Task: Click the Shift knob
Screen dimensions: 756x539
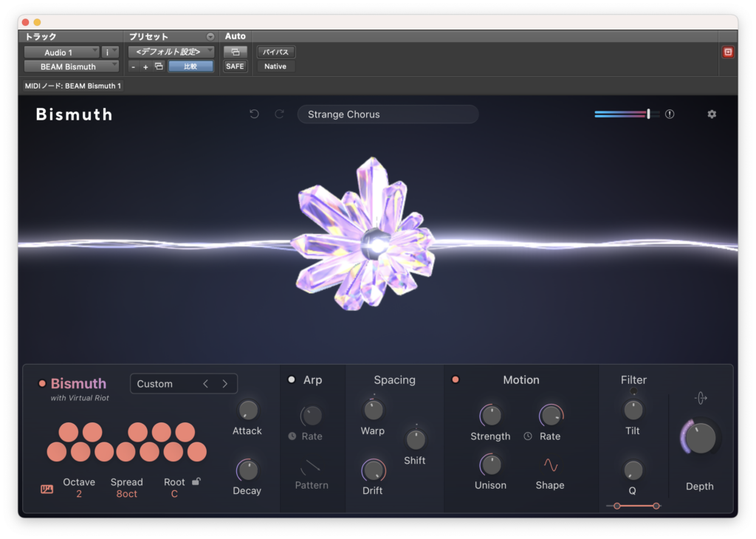Action: point(416,439)
